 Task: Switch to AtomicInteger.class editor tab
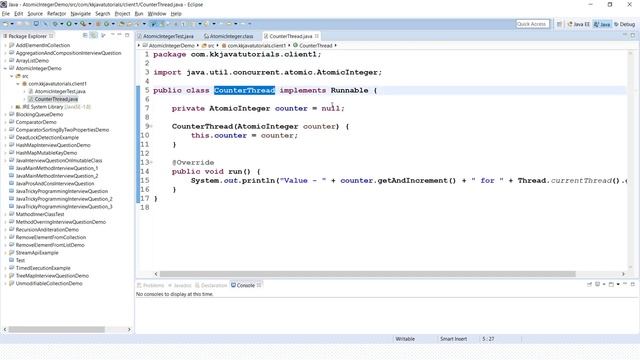(229, 36)
